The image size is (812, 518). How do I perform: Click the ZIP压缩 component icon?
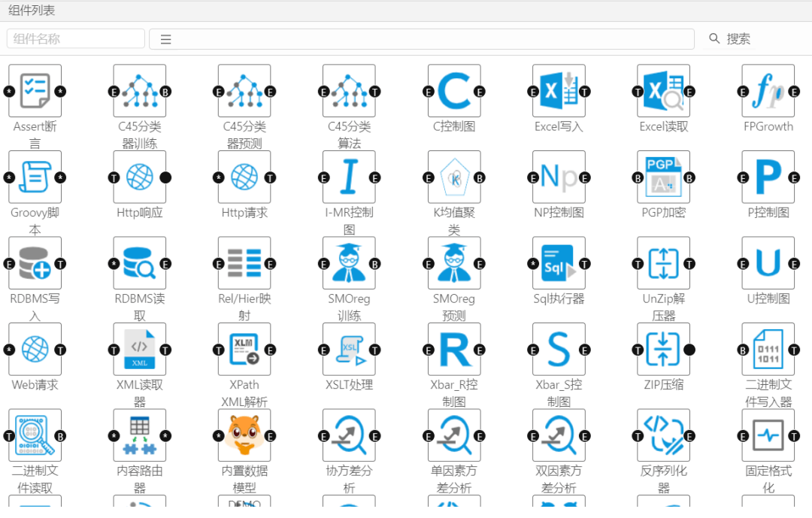[663, 350]
